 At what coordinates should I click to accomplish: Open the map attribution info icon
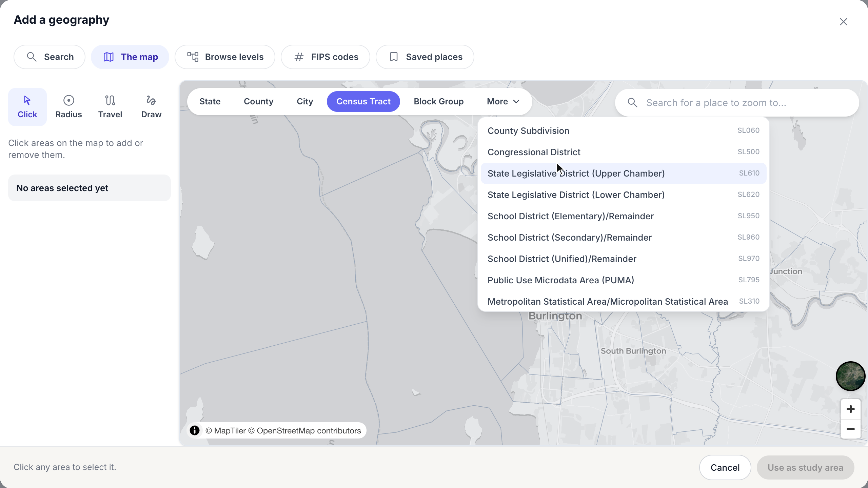[x=195, y=430]
